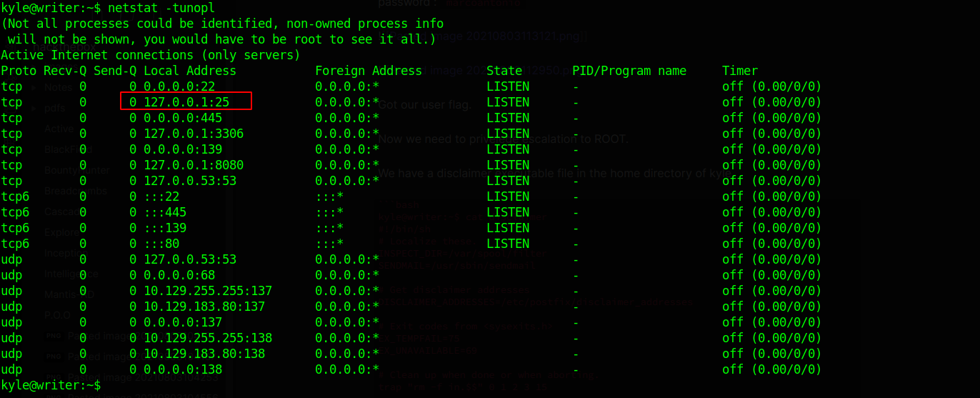
Task: Click the red-boxed 127.0.0.1:25 address
Action: 186,102
